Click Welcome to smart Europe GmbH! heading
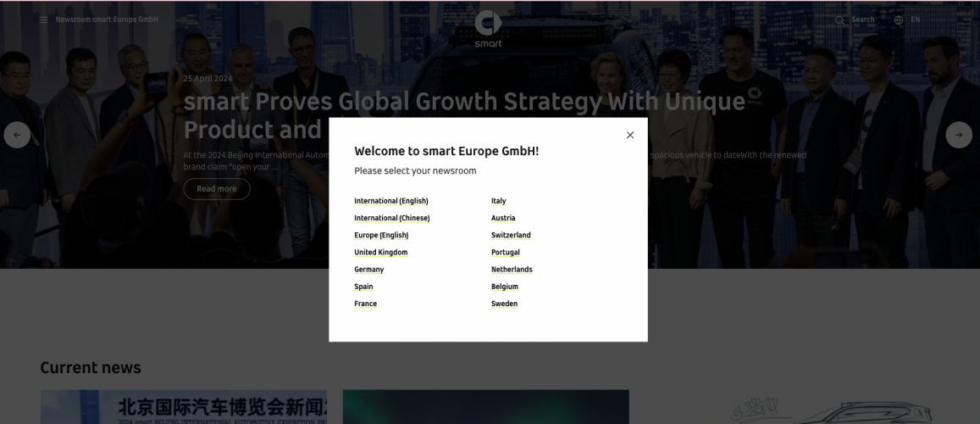Screen dimensions: 980x424 (446, 151)
